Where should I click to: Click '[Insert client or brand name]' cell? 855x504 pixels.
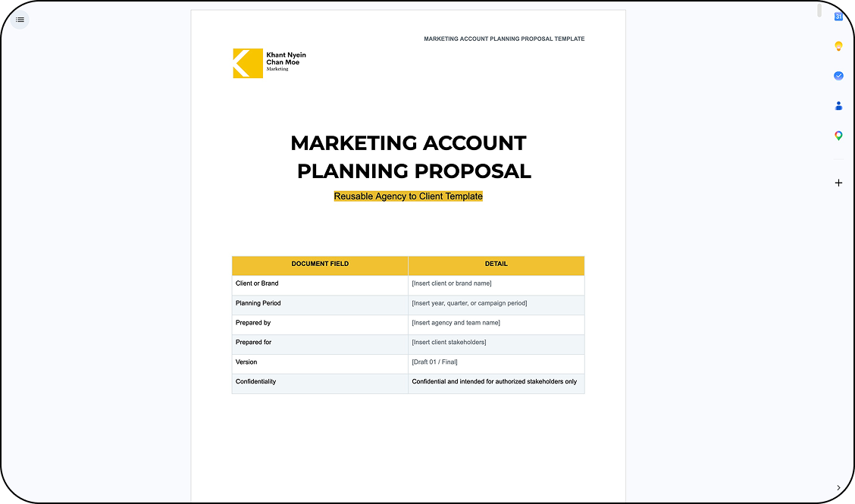click(x=496, y=285)
